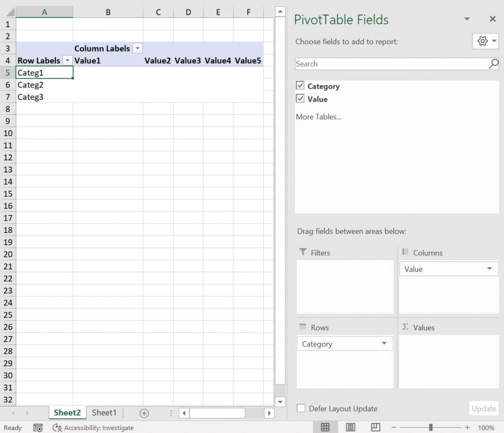This screenshot has width=504, height=433.
Task: Open the Value field dropdown in Columns
Action: click(489, 269)
